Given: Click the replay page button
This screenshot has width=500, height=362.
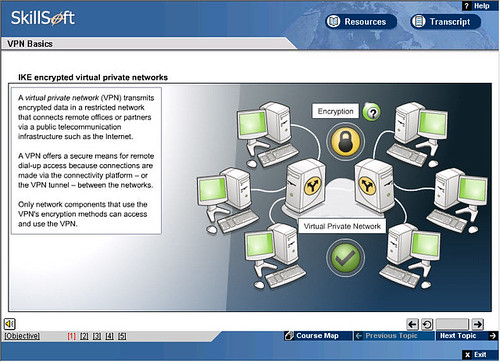Looking at the screenshot, I should 427,324.
